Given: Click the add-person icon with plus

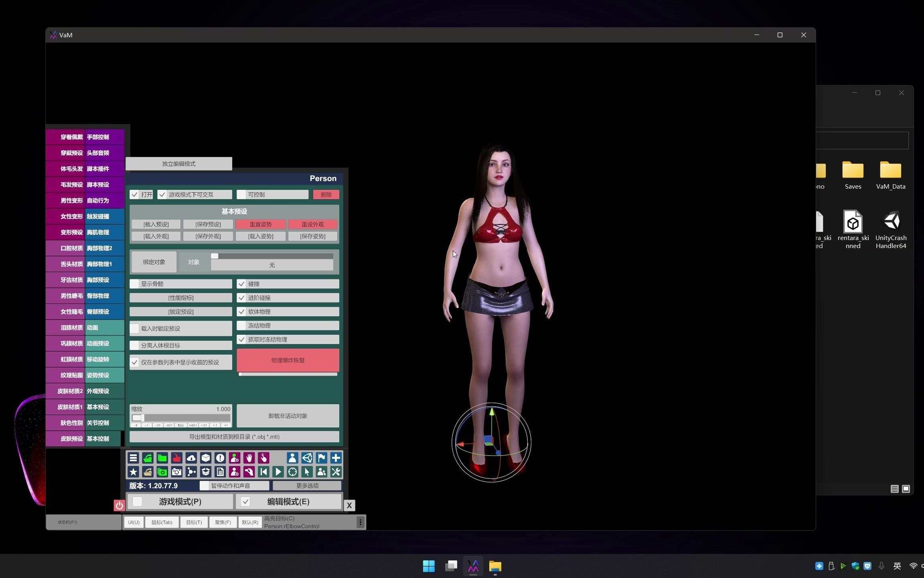Looking at the screenshot, I should 235,458.
